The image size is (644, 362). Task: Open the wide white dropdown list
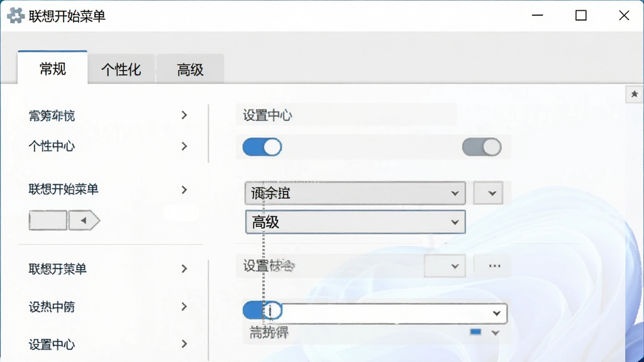coord(394,313)
